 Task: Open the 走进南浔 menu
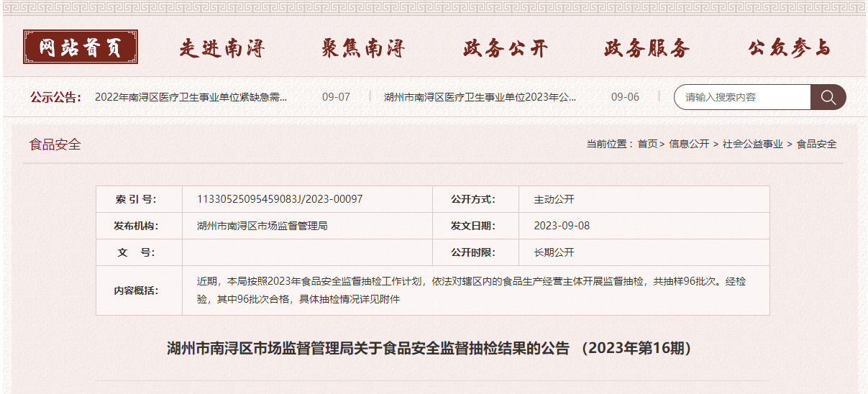tap(222, 49)
